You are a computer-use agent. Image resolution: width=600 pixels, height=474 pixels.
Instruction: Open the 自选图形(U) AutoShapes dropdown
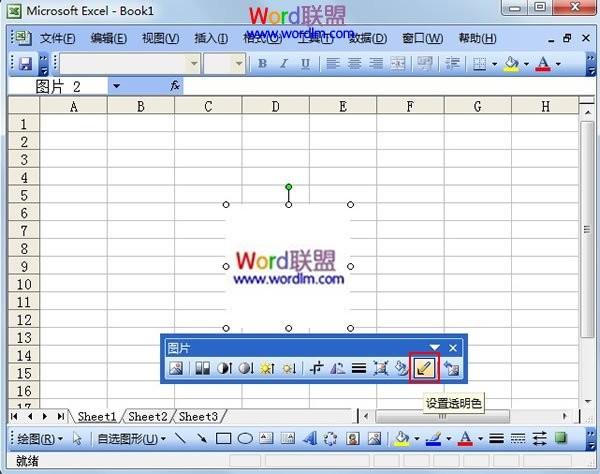coord(132,439)
